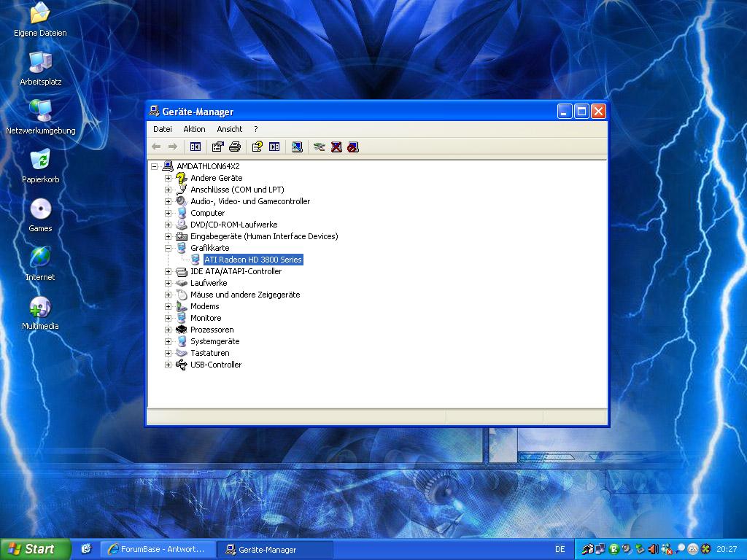Screen dimensions: 747x560
Task: Open the ? help menu
Action: point(256,129)
